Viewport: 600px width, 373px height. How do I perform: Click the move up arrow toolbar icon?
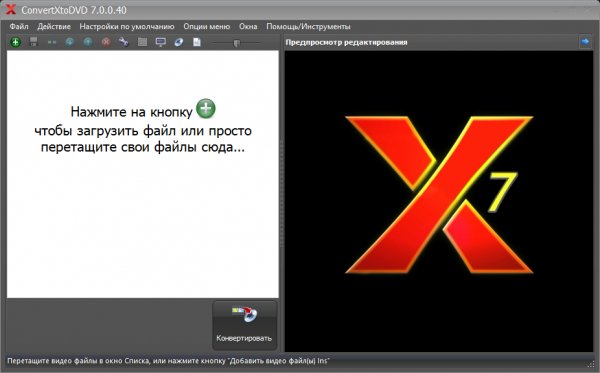88,42
